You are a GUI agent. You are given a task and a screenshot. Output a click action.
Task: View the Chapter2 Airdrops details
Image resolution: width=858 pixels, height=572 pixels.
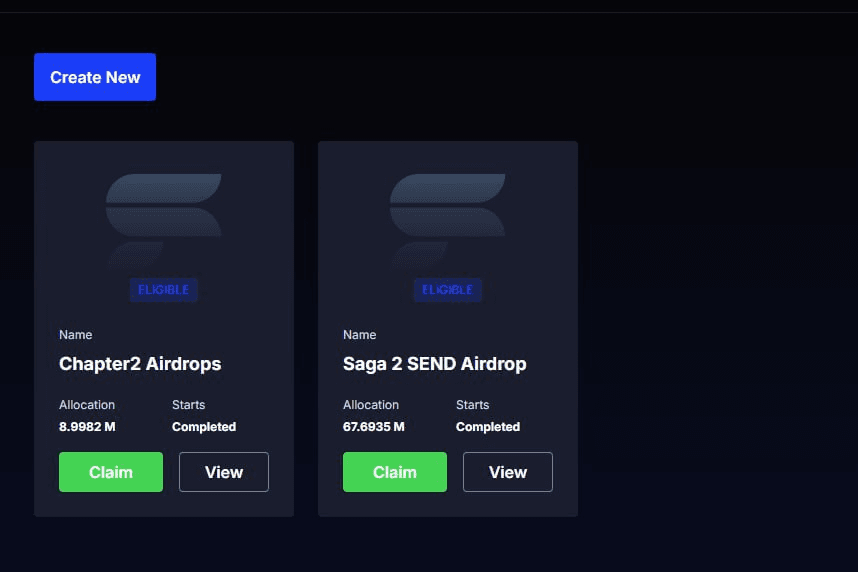click(x=224, y=472)
